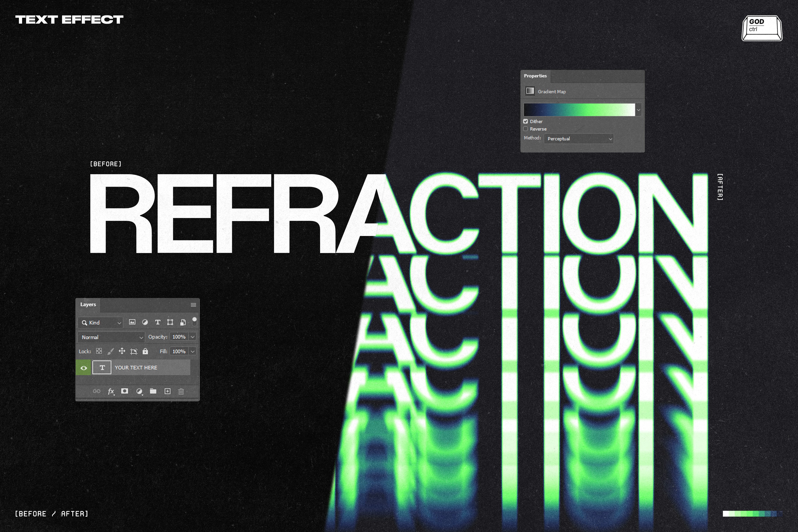Click the lock all padlock icon
The height and width of the screenshot is (532, 798).
[x=145, y=351]
